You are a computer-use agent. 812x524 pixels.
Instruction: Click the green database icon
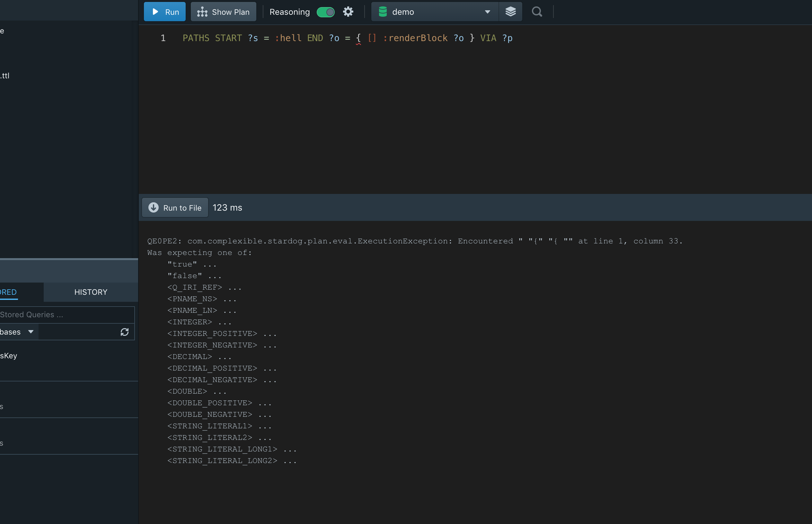pyautogui.click(x=383, y=12)
